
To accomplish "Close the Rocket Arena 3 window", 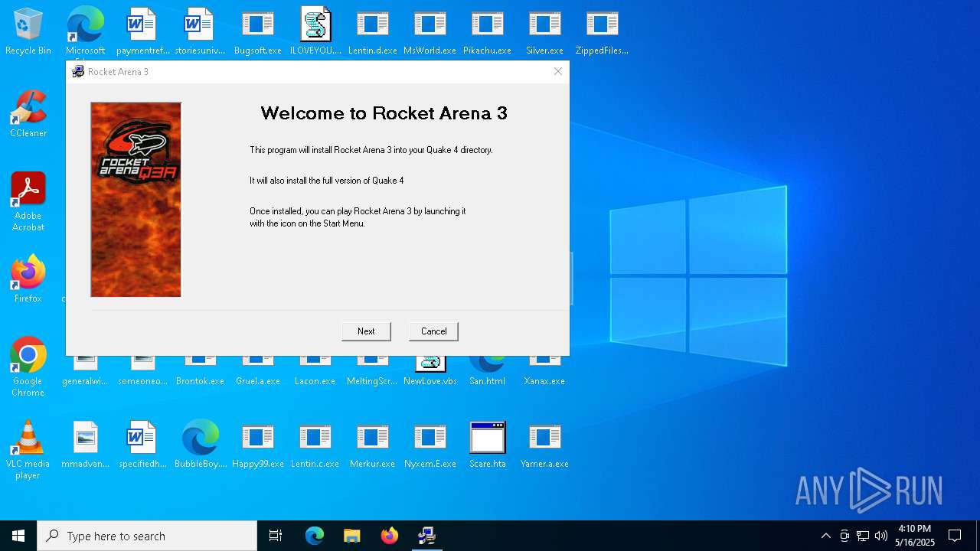I will (x=558, y=71).
